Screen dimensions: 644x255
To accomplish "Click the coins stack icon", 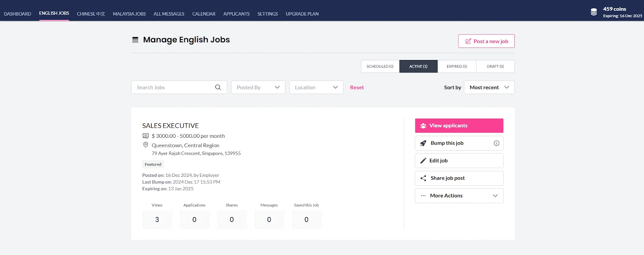I will point(594,12).
